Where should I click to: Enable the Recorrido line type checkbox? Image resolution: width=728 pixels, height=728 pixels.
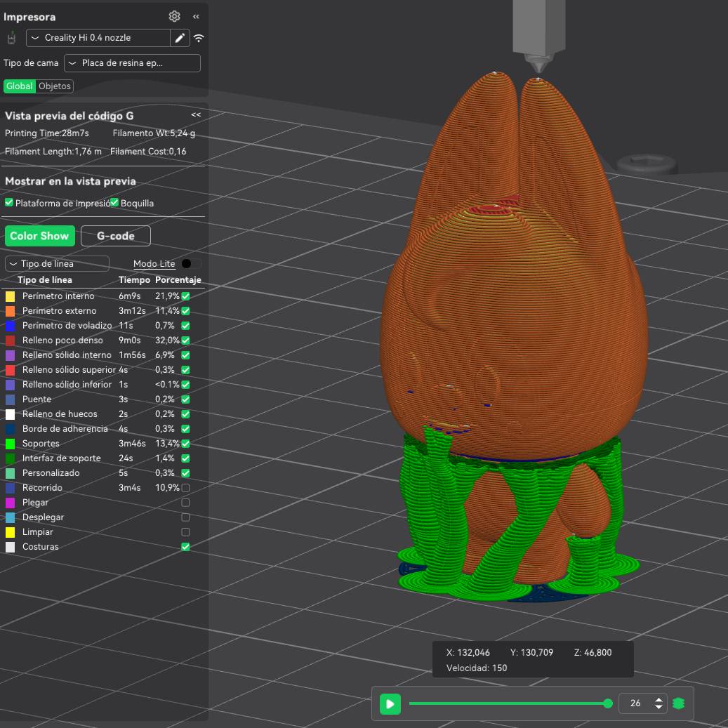click(185, 488)
